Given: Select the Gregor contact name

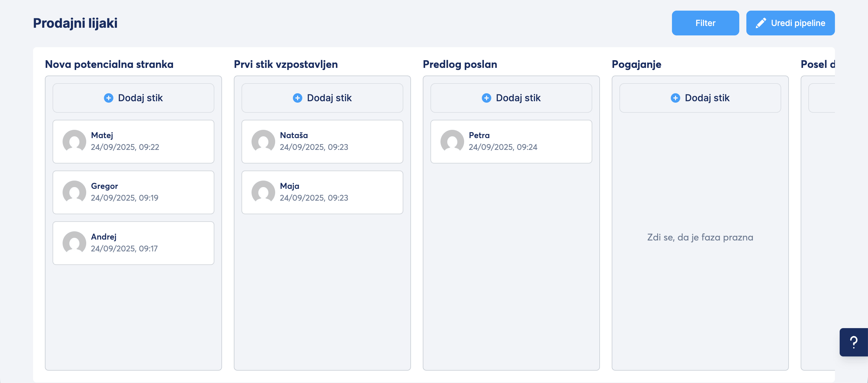Looking at the screenshot, I should 105,186.
